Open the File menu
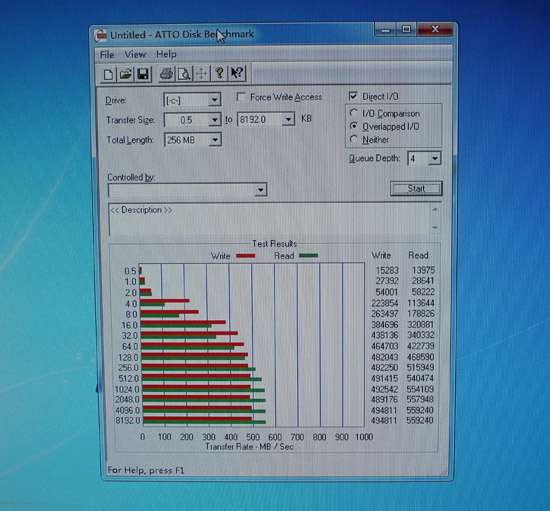This screenshot has height=511, width=550. 107,55
